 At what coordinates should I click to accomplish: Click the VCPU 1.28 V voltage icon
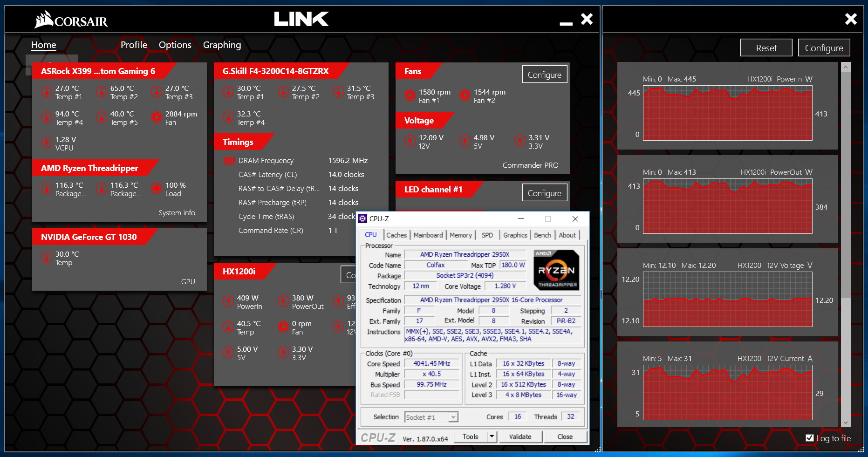click(x=46, y=143)
